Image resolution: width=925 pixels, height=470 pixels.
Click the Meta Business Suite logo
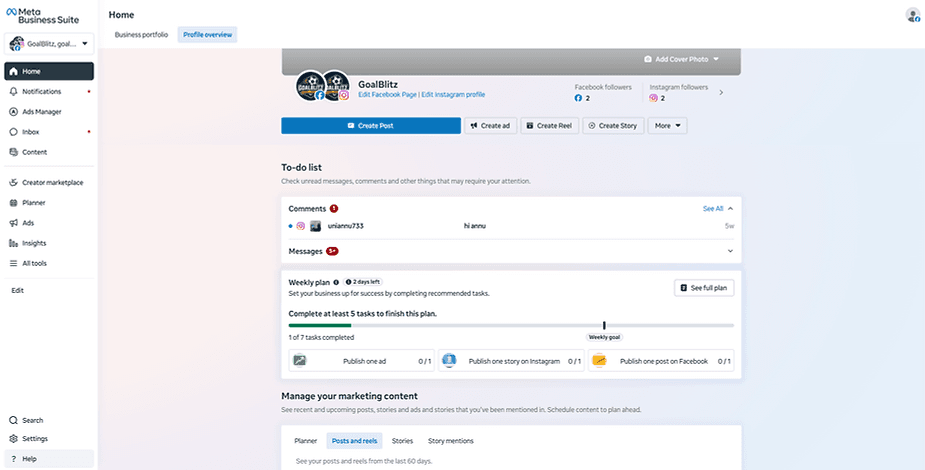[x=42, y=15]
